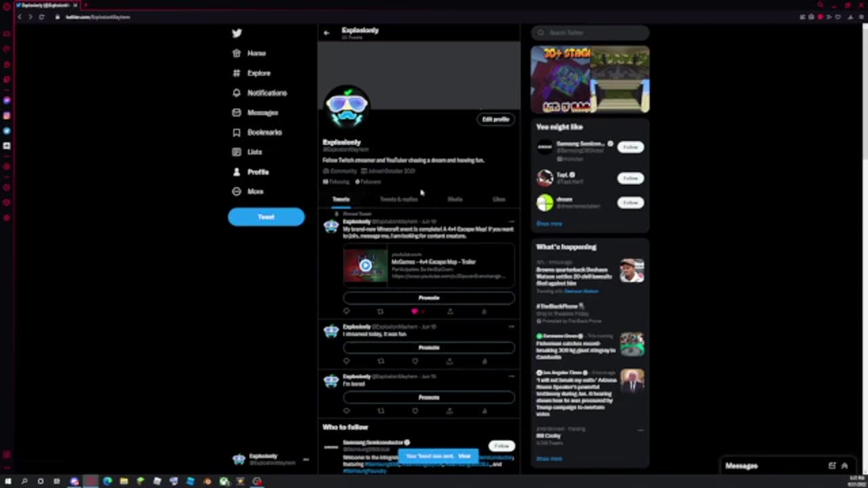
Task: Open the Following count link
Action: pyautogui.click(x=336, y=182)
